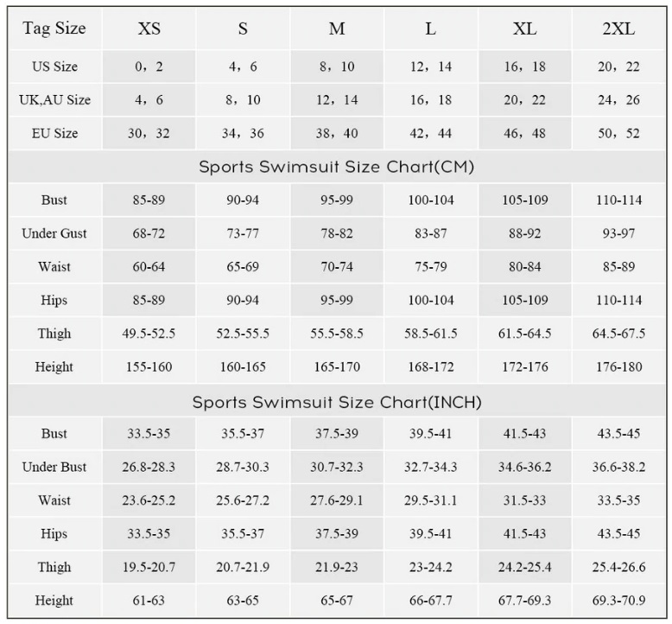Click the thigh value 49.5-52.5
The height and width of the screenshot is (624, 672).
(x=149, y=334)
